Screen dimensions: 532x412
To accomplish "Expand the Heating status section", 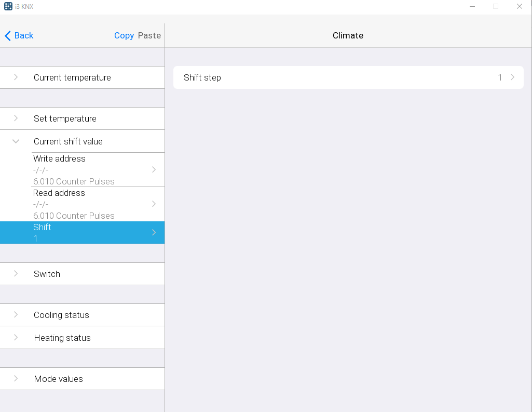I will (x=62, y=338).
